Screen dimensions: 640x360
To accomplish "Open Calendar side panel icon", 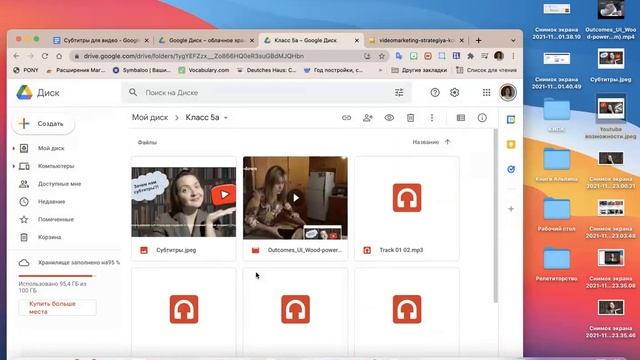I will point(511,120).
